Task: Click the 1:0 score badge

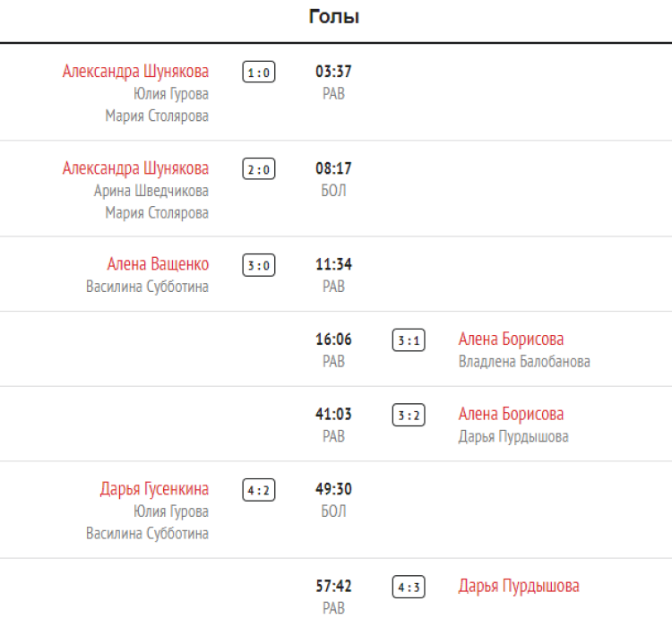Action: [259, 72]
